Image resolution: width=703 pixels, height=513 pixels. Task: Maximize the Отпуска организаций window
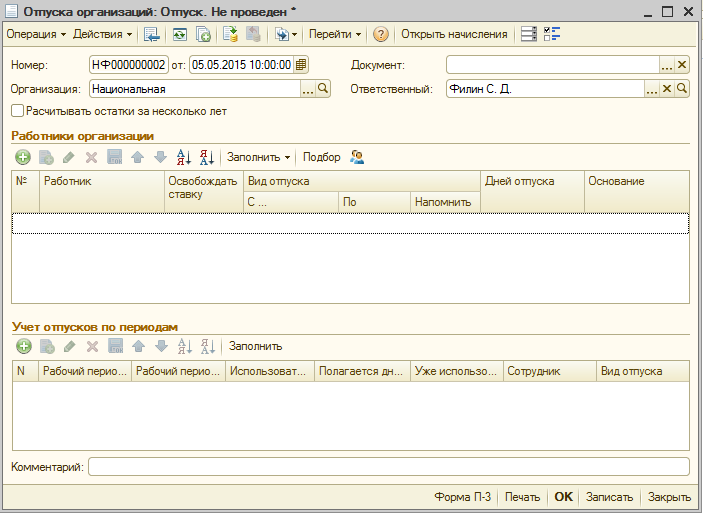coord(668,12)
